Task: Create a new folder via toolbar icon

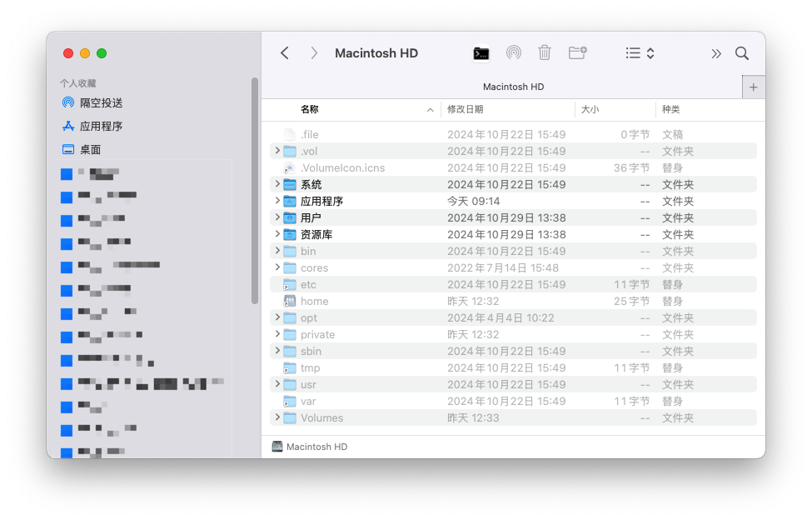Action: click(x=577, y=52)
